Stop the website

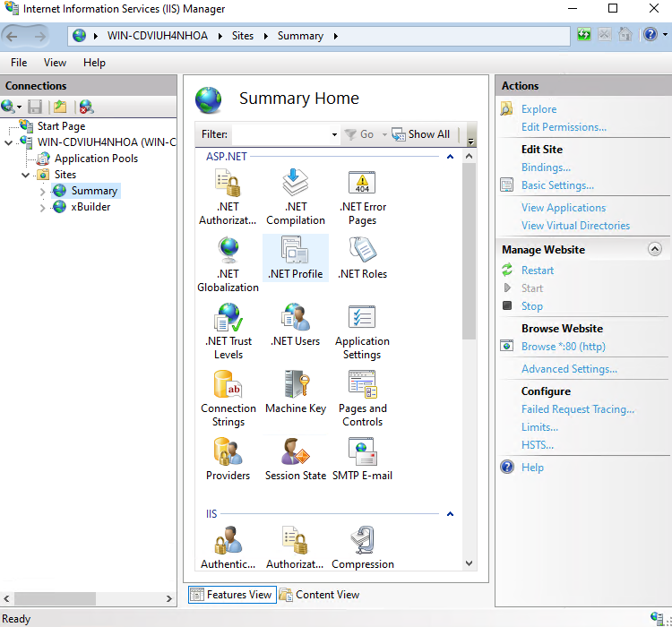[x=532, y=306]
